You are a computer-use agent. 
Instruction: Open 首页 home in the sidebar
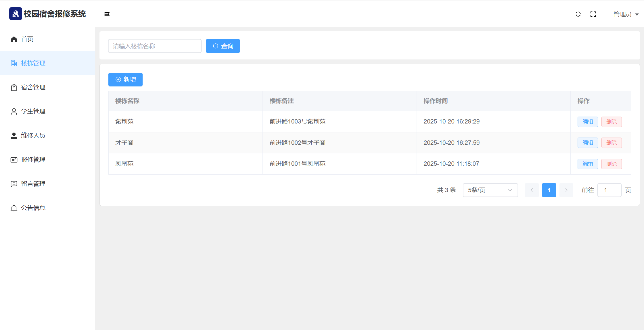point(27,39)
